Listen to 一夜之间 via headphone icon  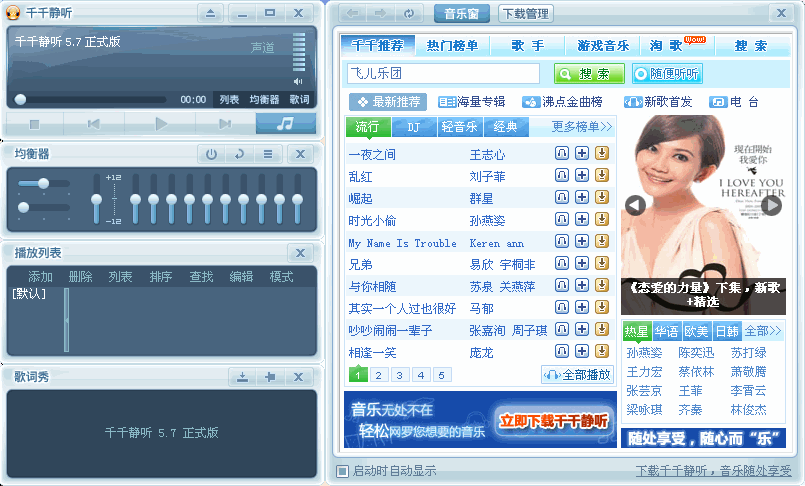coord(562,153)
